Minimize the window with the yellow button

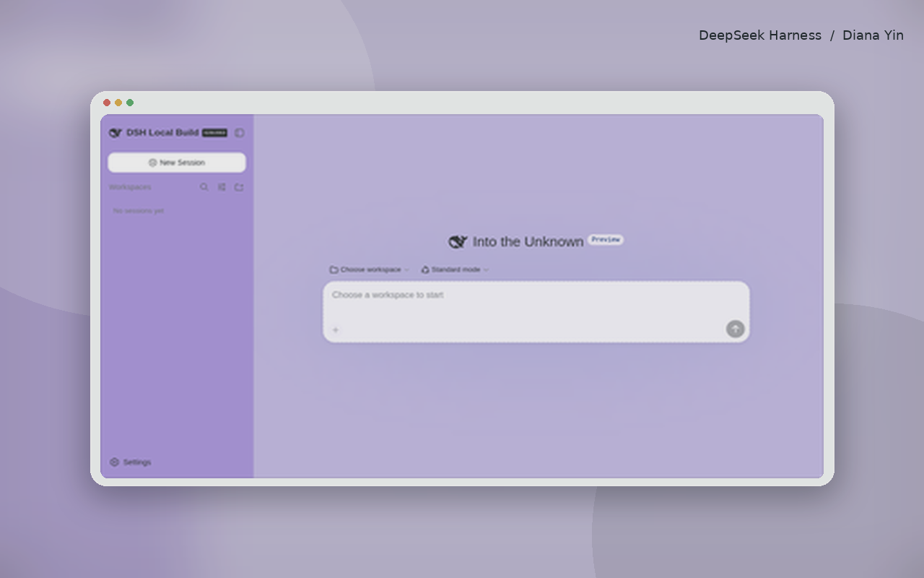118,103
